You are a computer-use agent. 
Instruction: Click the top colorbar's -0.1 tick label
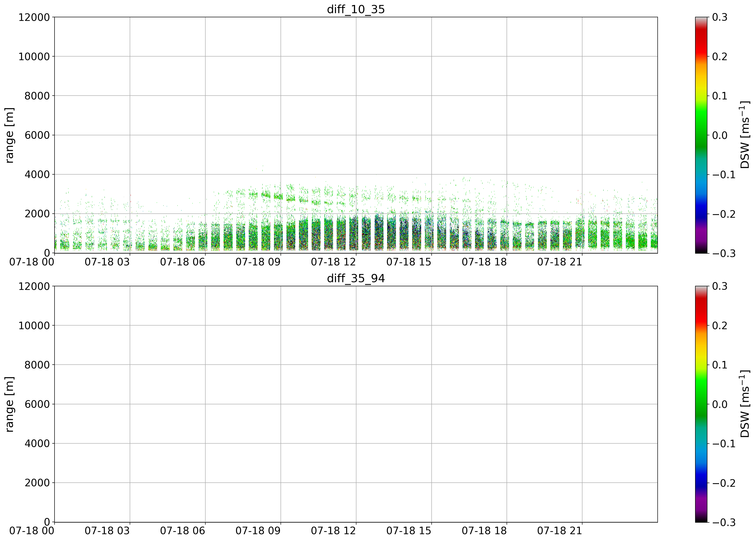point(723,175)
